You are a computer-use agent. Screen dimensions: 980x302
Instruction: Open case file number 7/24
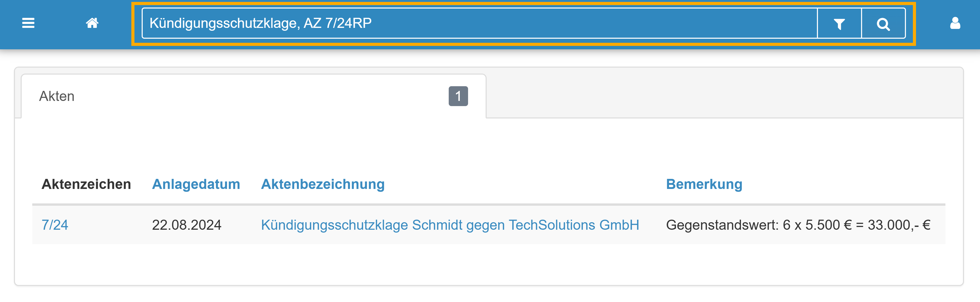tap(55, 225)
